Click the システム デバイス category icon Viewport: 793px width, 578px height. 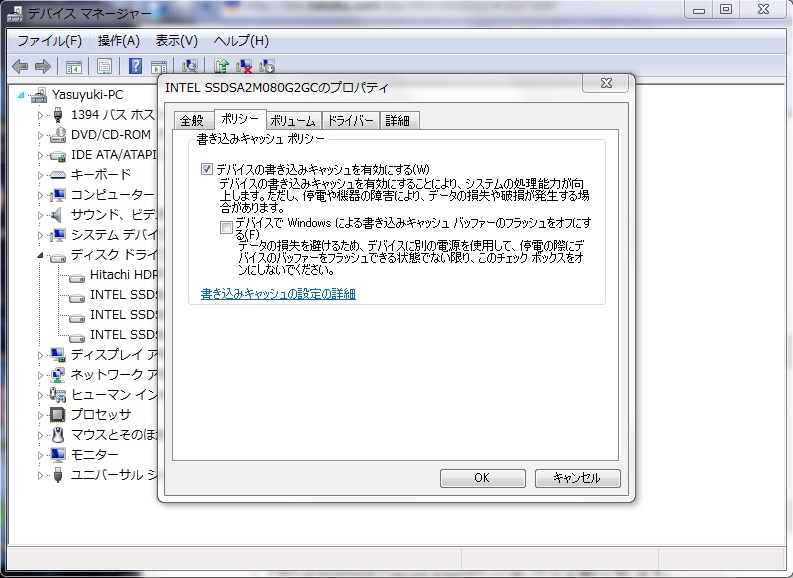click(x=58, y=235)
